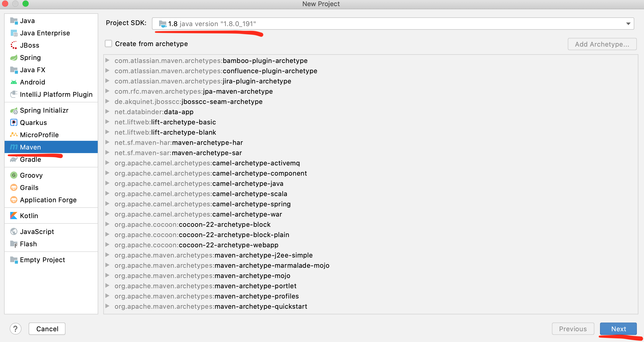
Task: Select Empty Project in the list
Action: pos(42,260)
